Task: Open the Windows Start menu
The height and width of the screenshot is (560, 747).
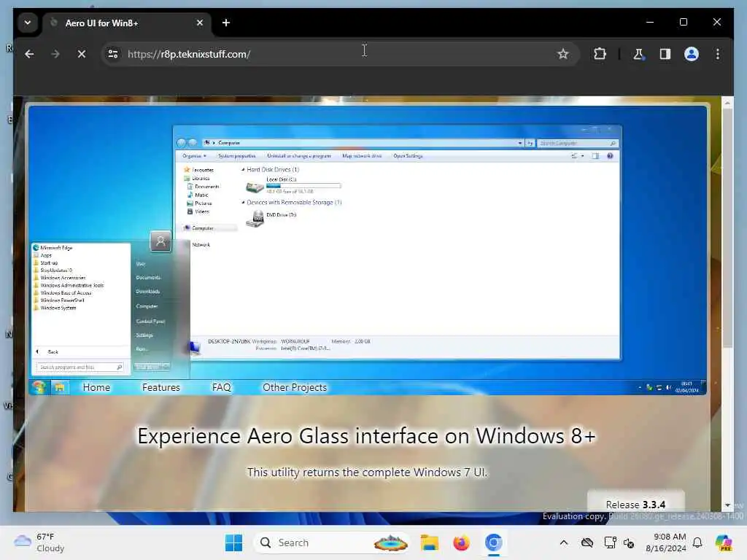Action: (234, 542)
